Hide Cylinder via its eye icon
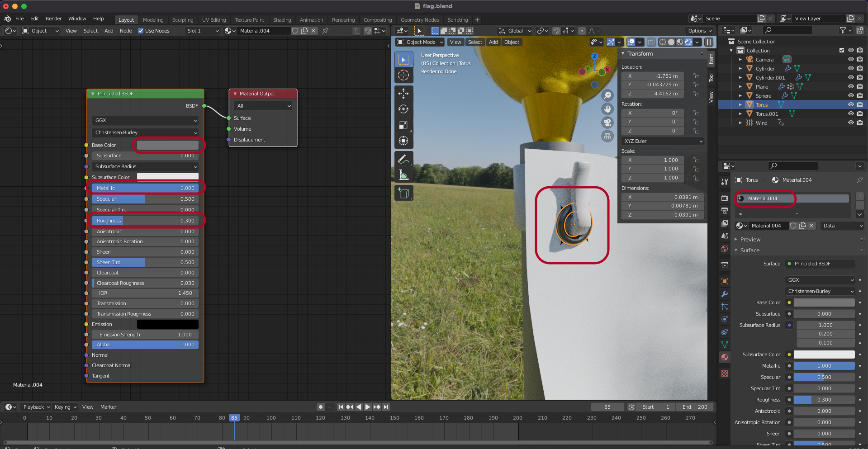868x449 pixels. point(851,68)
